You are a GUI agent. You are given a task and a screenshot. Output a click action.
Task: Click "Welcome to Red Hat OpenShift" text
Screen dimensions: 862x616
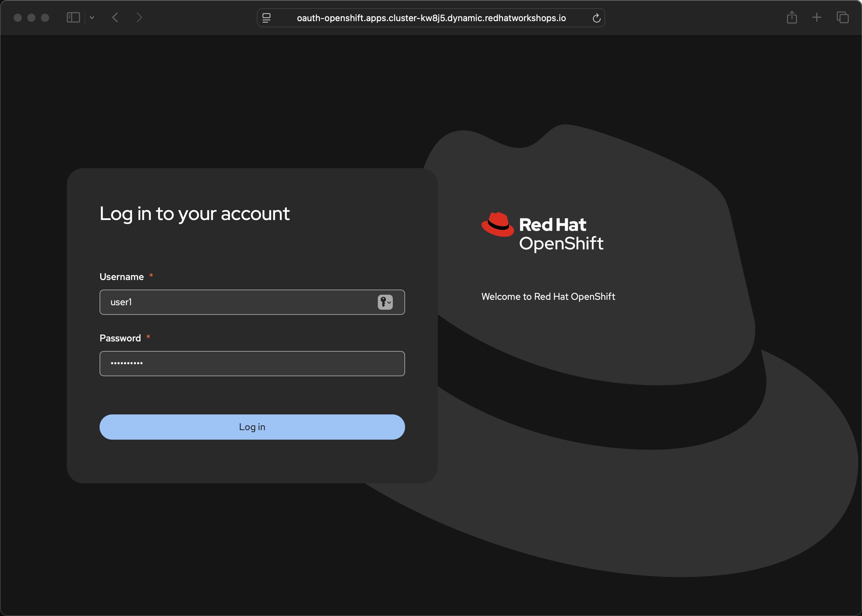548,297
